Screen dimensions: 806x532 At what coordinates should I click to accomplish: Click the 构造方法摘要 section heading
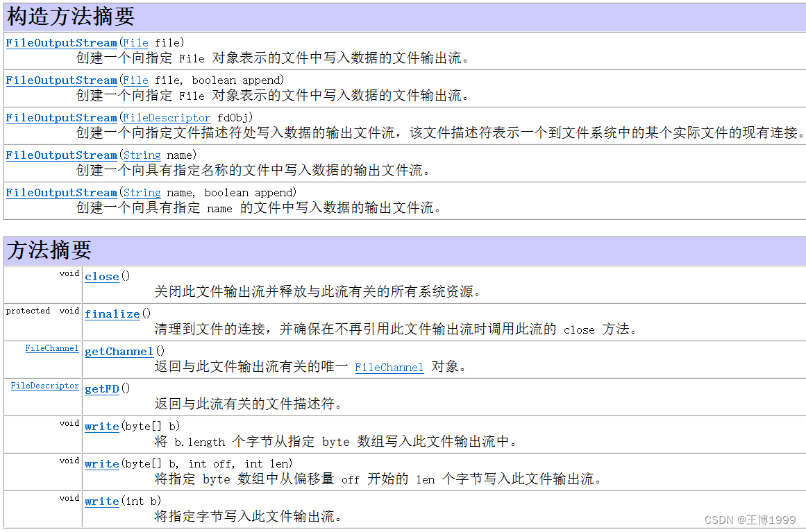click(x=71, y=17)
